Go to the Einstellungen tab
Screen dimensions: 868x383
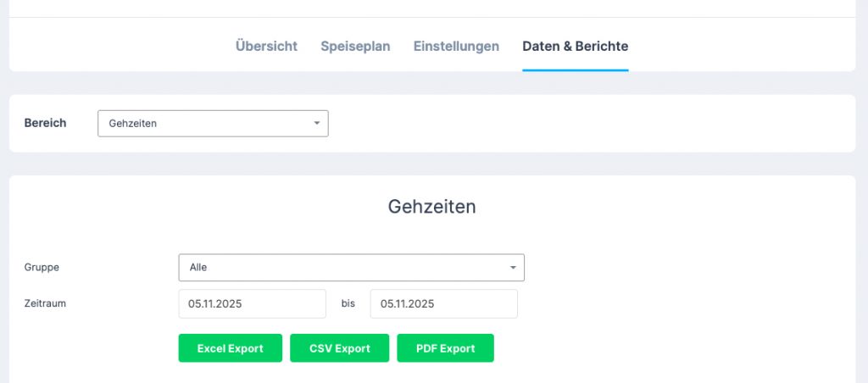456,47
